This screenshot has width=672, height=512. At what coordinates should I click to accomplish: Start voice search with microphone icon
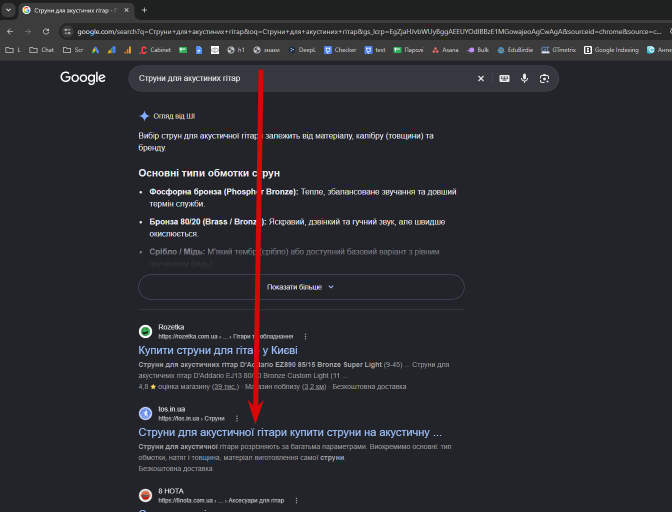pos(524,78)
